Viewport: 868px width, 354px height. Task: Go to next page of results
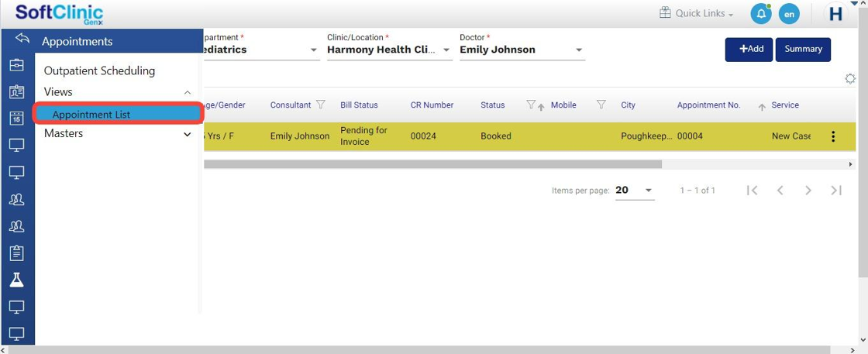click(808, 191)
